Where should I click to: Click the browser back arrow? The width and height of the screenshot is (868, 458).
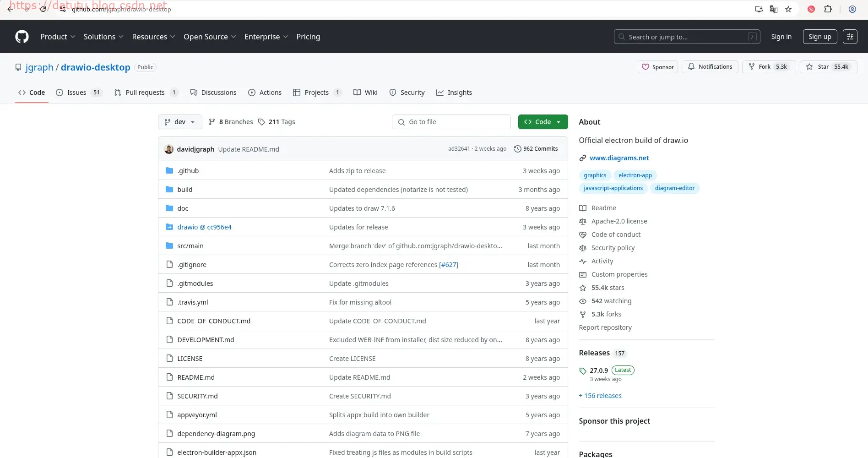(10, 9)
